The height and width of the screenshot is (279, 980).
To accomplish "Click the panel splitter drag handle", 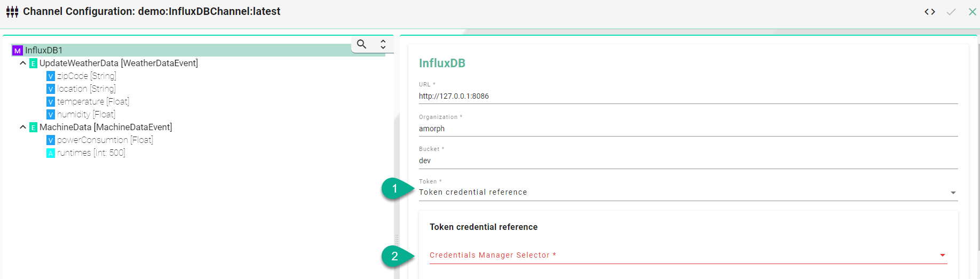I will pyautogui.click(x=397, y=240).
